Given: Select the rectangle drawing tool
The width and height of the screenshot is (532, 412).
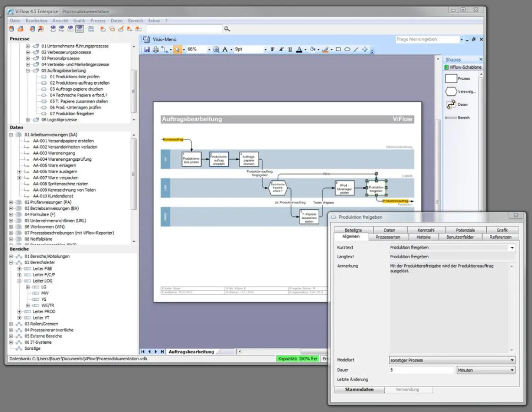Looking at the screenshot, I should click(337, 49).
